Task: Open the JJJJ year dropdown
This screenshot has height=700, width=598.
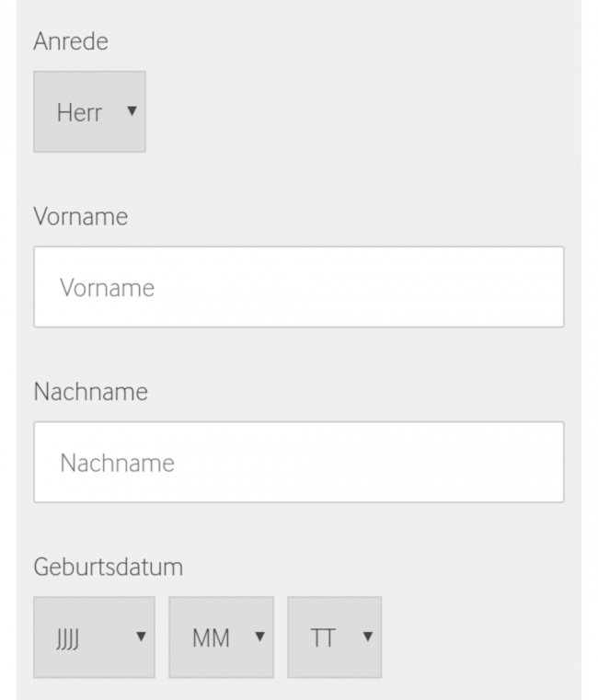Action: tap(94, 637)
